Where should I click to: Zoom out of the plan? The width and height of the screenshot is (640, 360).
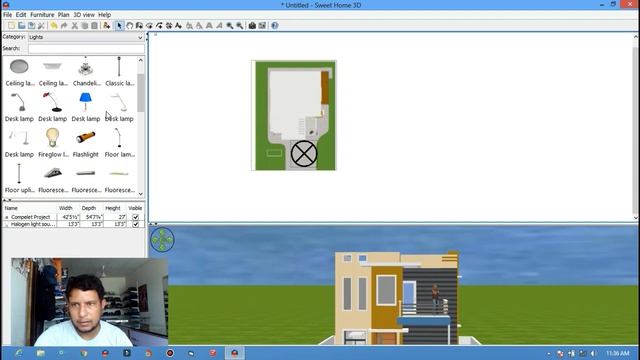[240, 26]
